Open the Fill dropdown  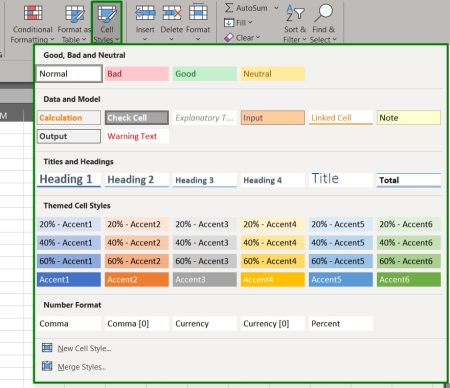click(x=238, y=23)
